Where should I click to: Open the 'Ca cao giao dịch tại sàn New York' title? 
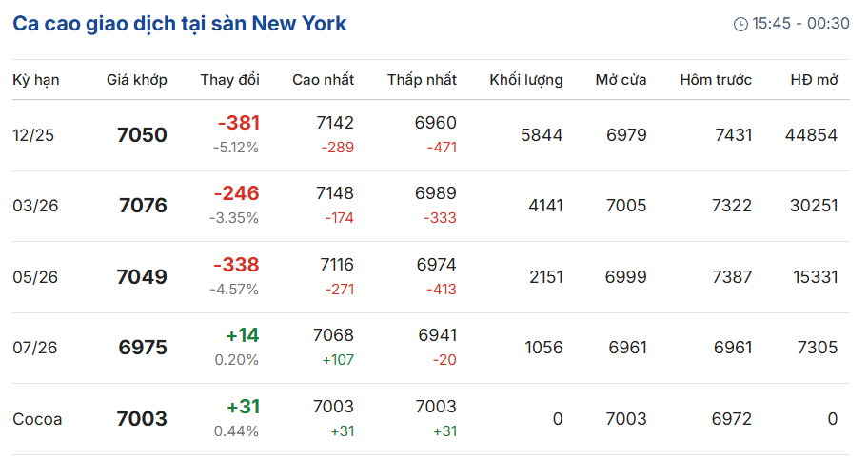[179, 24]
